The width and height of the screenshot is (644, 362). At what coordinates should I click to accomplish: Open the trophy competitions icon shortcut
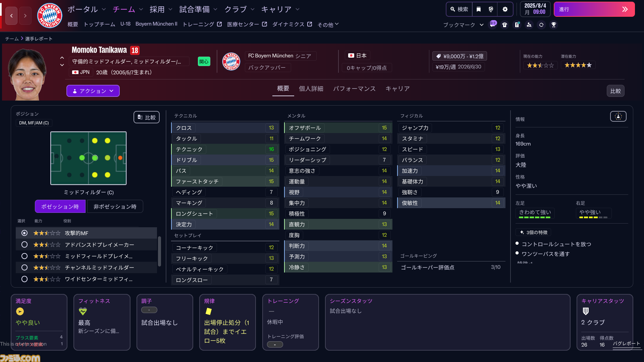(554, 25)
